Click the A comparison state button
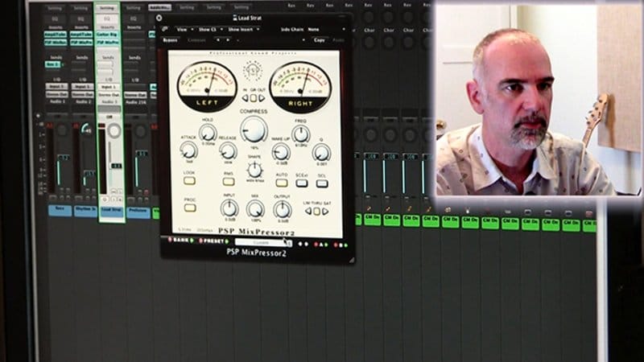 point(321,245)
